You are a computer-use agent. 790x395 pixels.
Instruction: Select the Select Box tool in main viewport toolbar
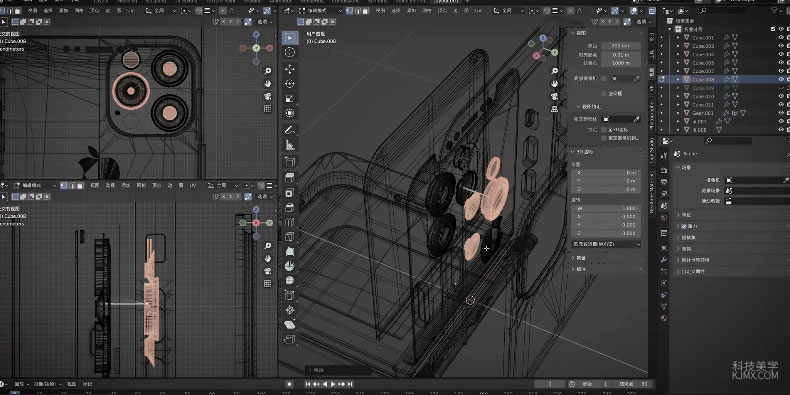[290, 38]
